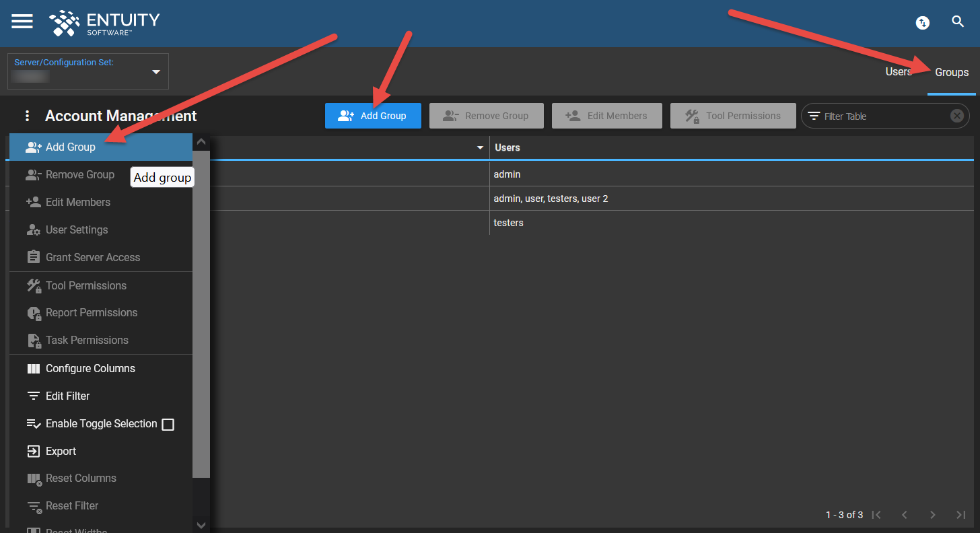Click the down chevron at menu bottom
This screenshot has width=980, height=533.
click(x=201, y=525)
